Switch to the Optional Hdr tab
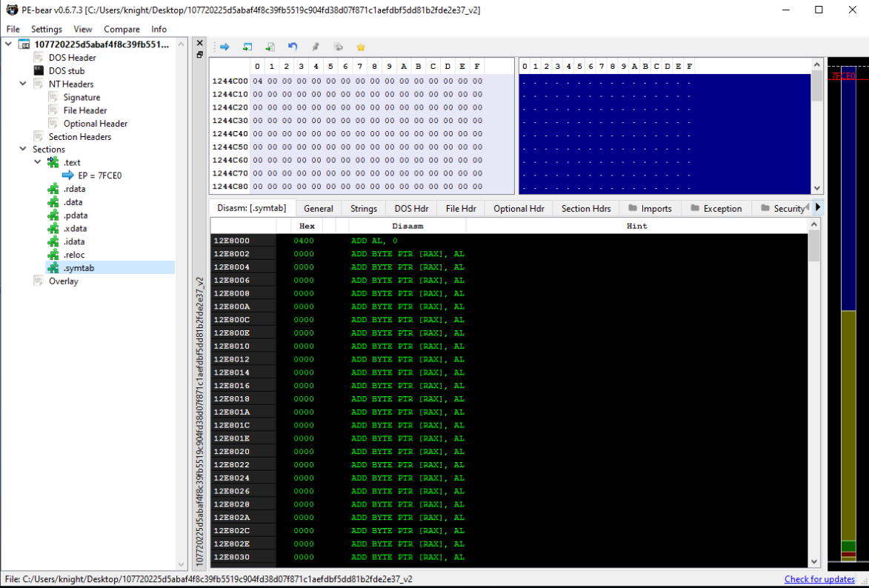 [x=519, y=208]
